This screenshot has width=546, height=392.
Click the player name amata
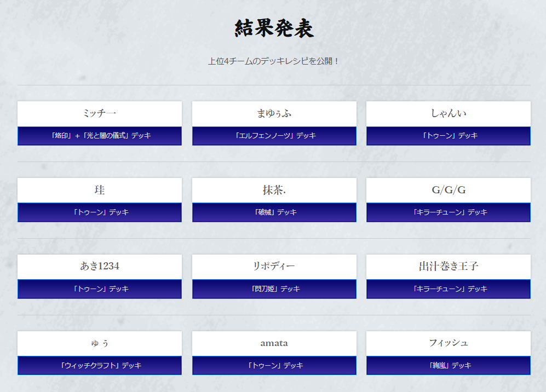point(274,343)
